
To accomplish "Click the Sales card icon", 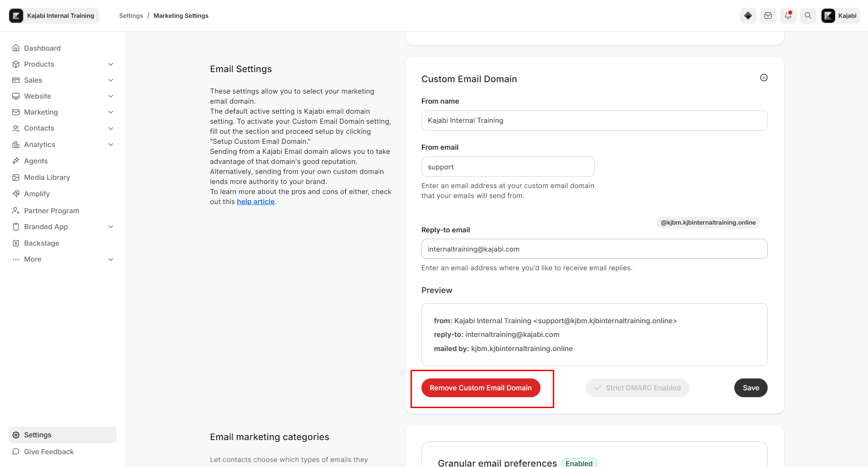I will click(16, 80).
